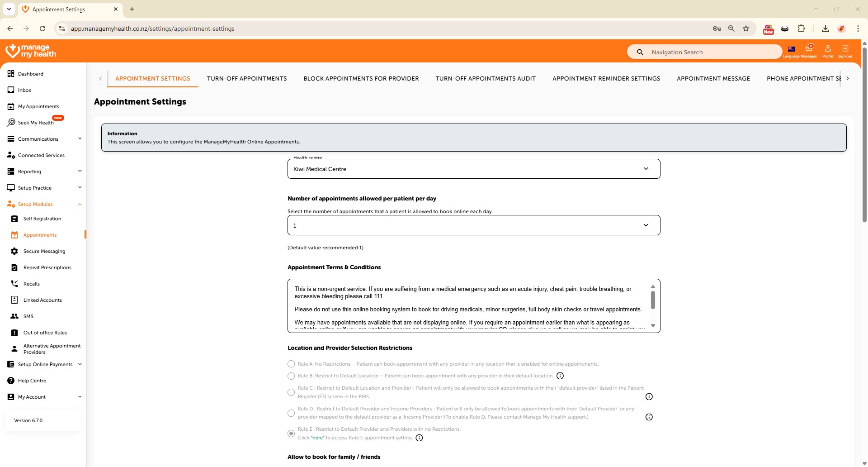Open the Messages icon in header
Image resolution: width=868 pixels, height=467 pixels.
click(809, 50)
